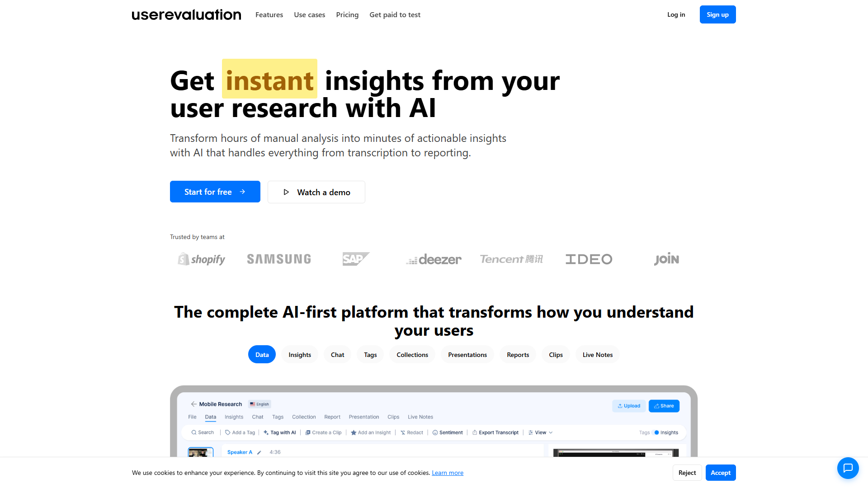
Task: Click the 4:36 timestamp
Action: (x=275, y=452)
